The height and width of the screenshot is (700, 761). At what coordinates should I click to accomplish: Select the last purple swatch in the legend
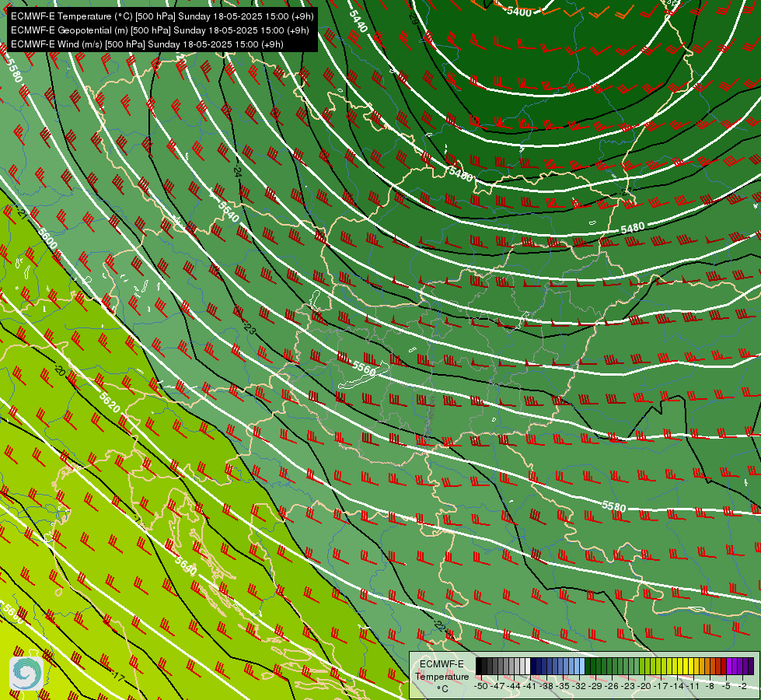coord(751,667)
